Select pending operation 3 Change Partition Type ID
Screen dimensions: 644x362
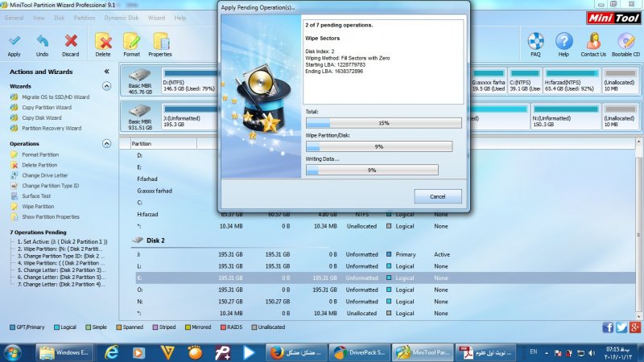click(x=60, y=256)
